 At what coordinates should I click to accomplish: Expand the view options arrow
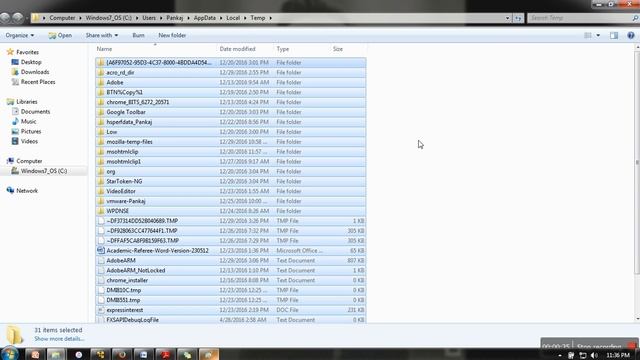pyautogui.click(x=598, y=36)
